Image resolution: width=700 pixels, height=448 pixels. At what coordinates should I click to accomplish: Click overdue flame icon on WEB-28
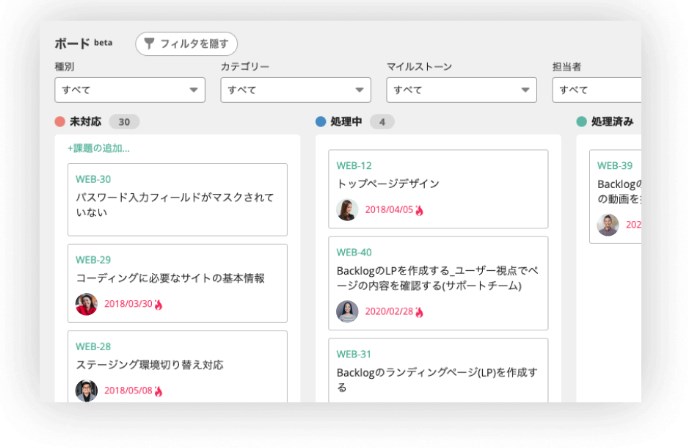[x=159, y=391]
